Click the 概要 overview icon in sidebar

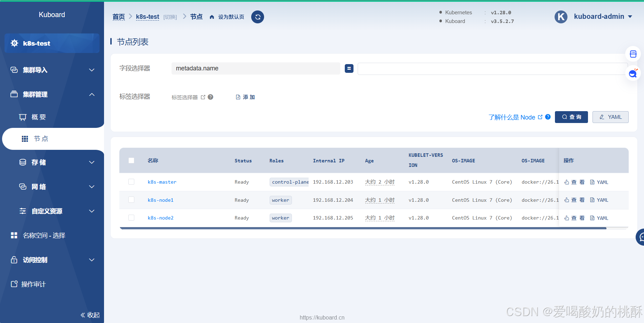[x=23, y=117]
